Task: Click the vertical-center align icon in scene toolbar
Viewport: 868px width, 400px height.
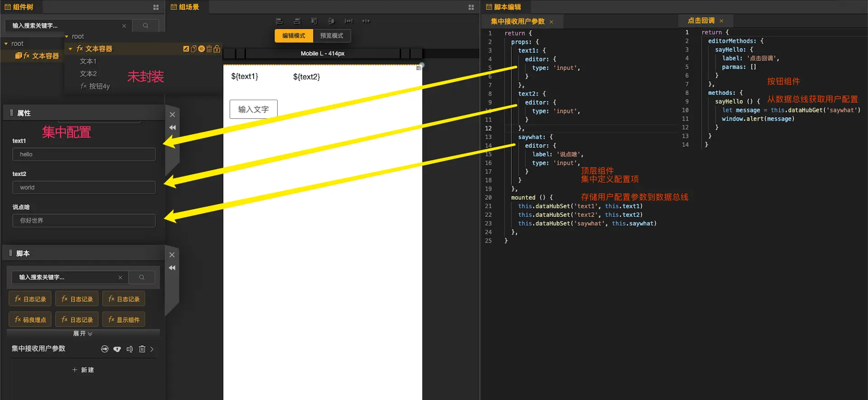Action: pos(331,21)
